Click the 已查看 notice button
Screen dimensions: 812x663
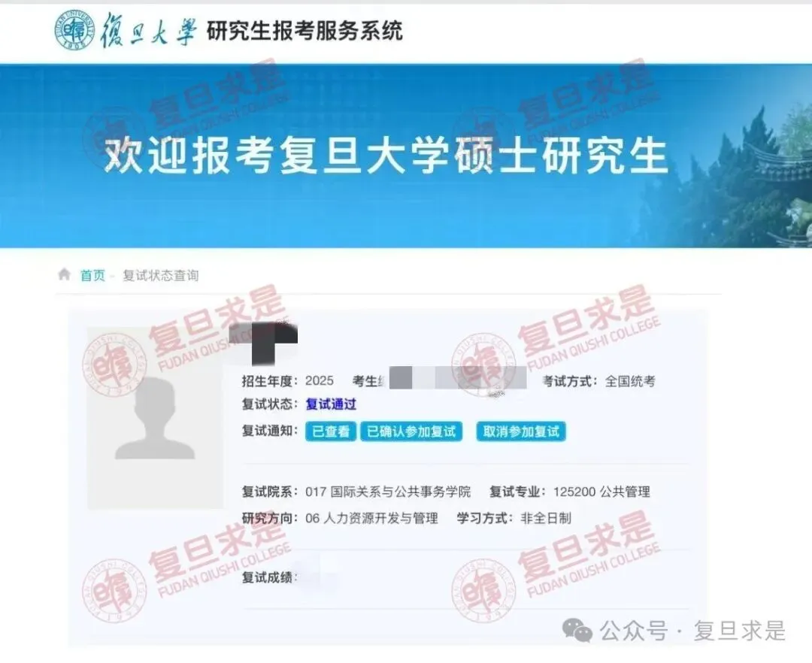pos(330,431)
